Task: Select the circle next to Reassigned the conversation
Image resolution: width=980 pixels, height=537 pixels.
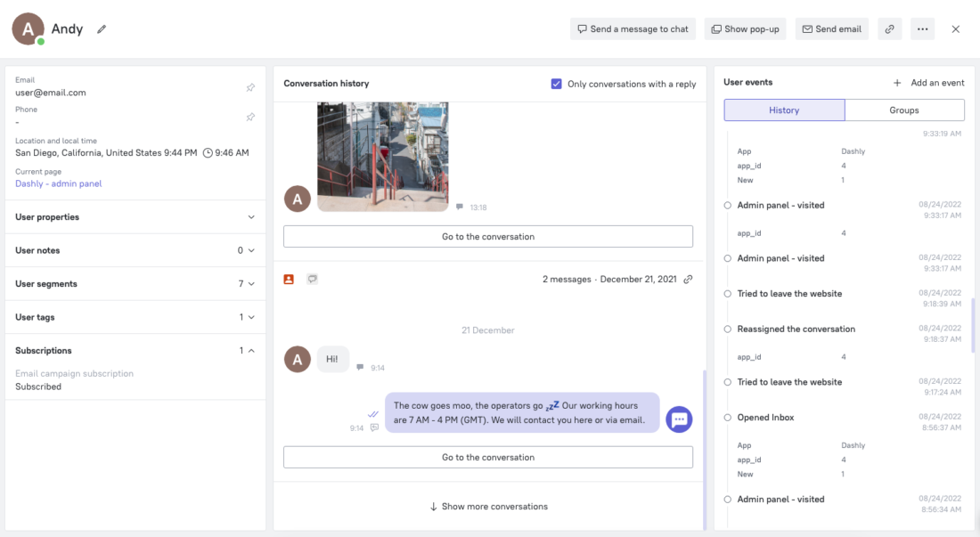Action: pyautogui.click(x=727, y=329)
